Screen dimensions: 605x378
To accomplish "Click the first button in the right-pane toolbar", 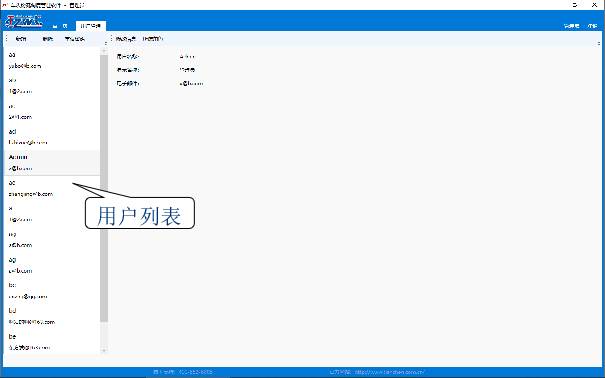I will [126, 39].
